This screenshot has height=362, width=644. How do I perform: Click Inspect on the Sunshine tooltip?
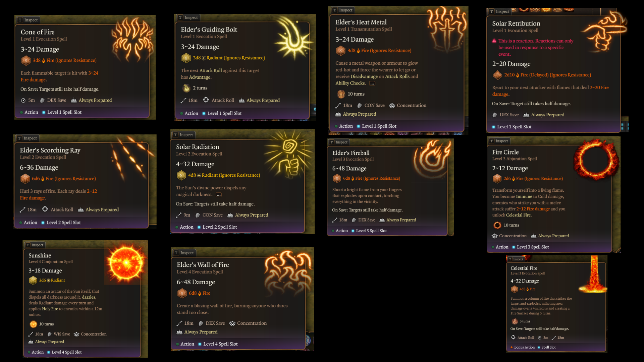(x=35, y=245)
